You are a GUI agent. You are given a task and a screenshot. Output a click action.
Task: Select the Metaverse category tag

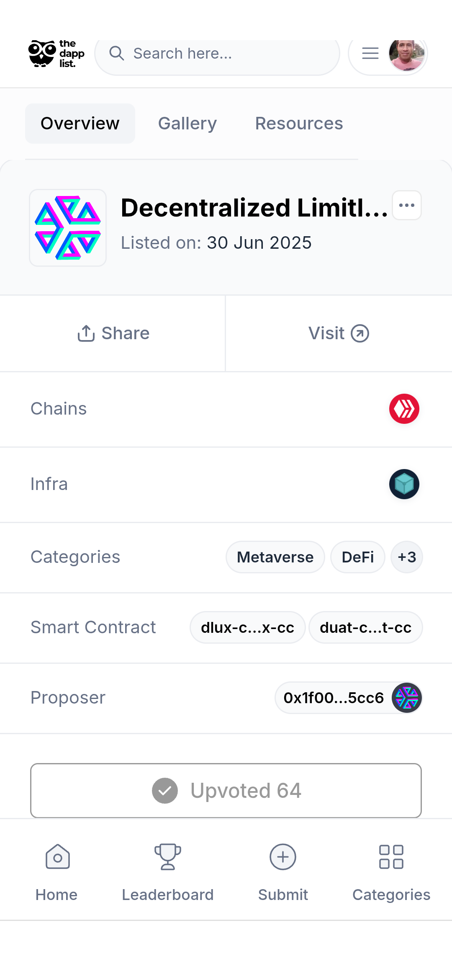coord(275,557)
